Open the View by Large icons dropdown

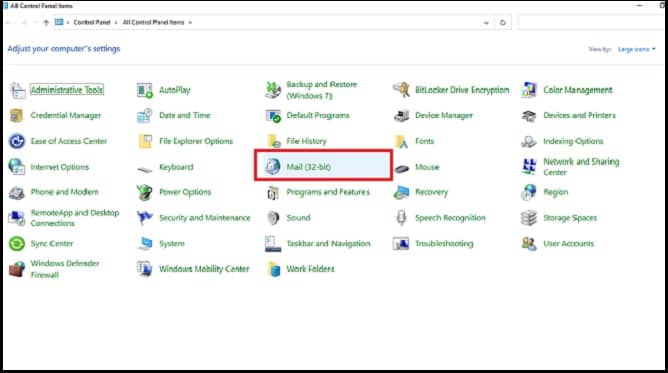click(637, 49)
